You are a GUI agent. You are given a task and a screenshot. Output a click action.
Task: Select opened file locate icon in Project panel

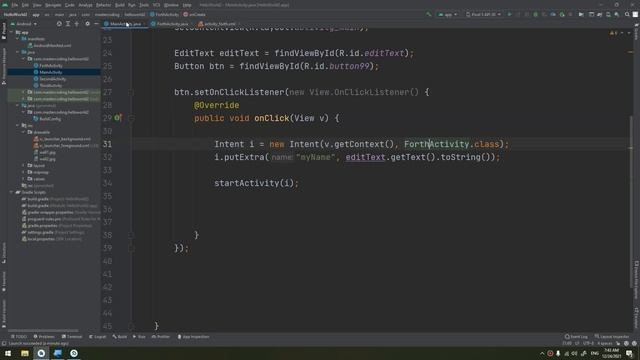tap(59, 24)
